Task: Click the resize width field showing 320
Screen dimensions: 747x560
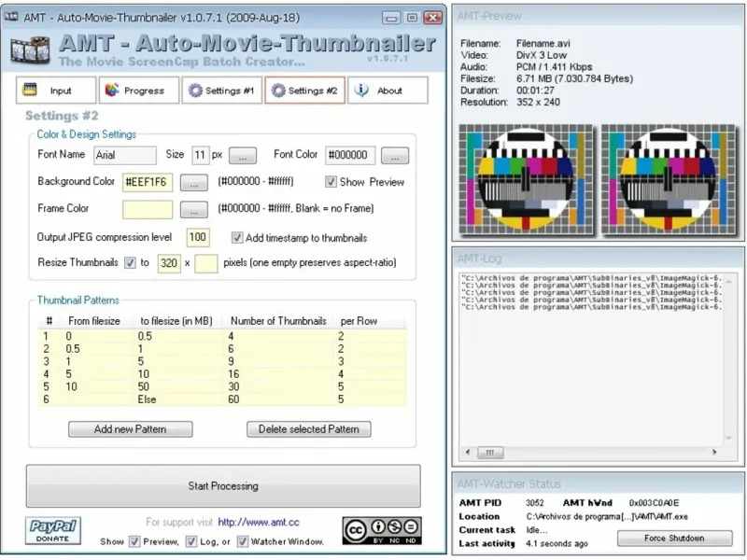Action: [x=169, y=263]
